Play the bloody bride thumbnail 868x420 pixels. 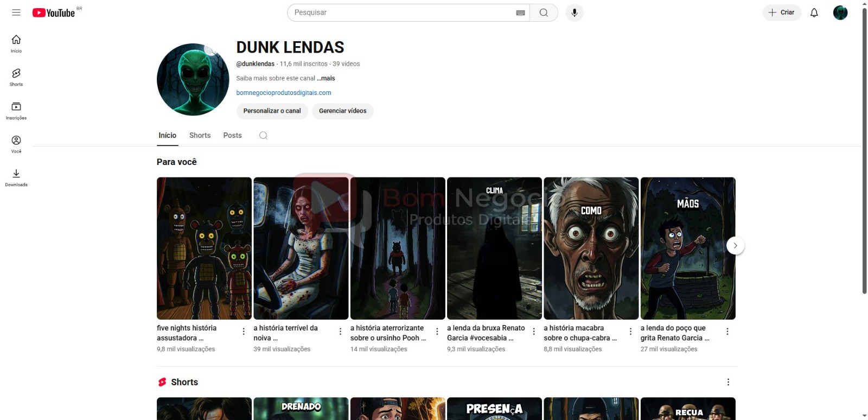pyautogui.click(x=301, y=249)
